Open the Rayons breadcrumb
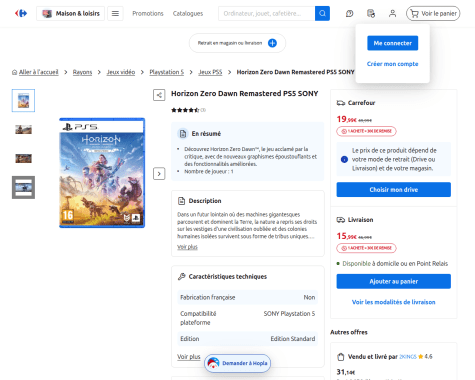 point(82,72)
